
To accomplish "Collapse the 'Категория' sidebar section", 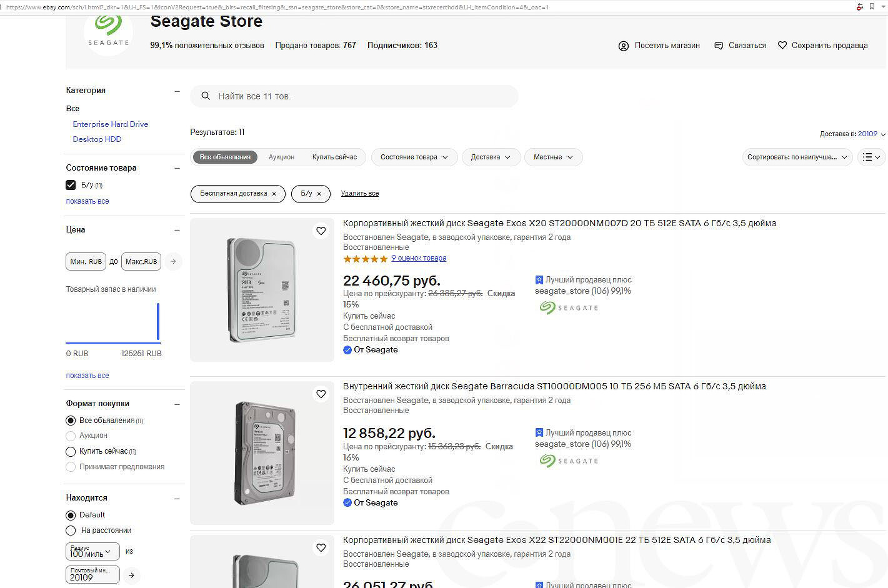I will click(x=177, y=91).
